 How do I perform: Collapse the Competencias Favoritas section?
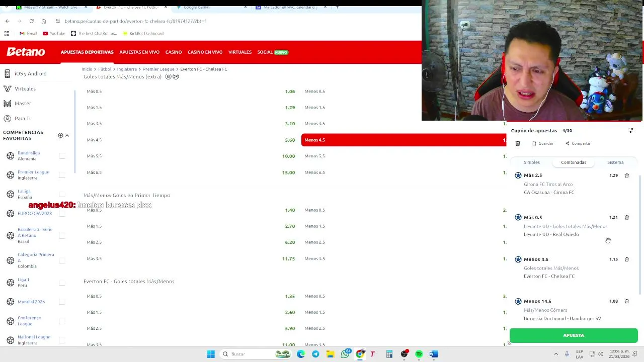coord(67,135)
